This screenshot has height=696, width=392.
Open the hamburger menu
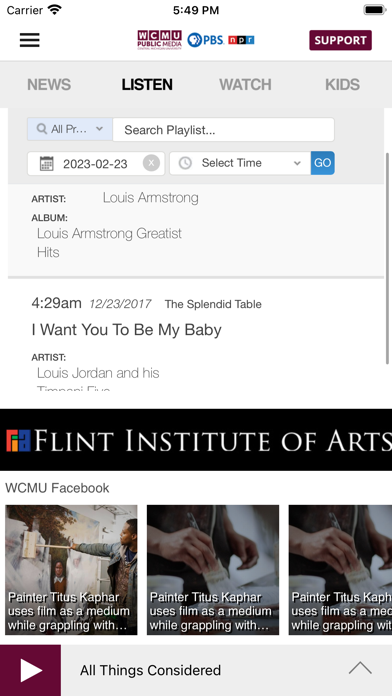(30, 40)
